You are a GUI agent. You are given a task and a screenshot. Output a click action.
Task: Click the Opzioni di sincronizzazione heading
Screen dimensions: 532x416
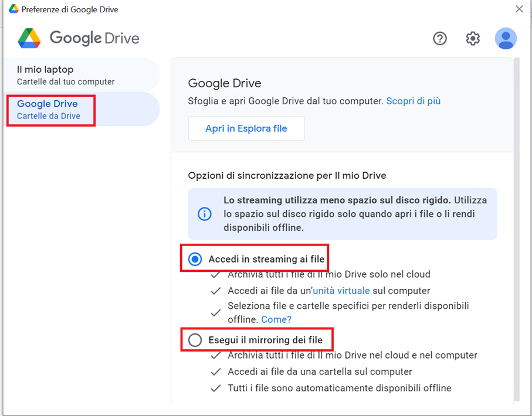[287, 175]
